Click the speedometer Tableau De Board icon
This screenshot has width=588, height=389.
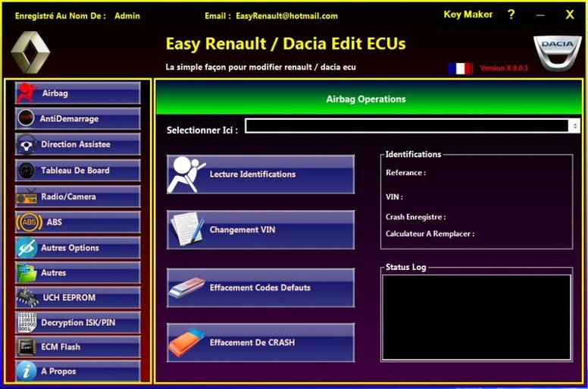tap(27, 171)
